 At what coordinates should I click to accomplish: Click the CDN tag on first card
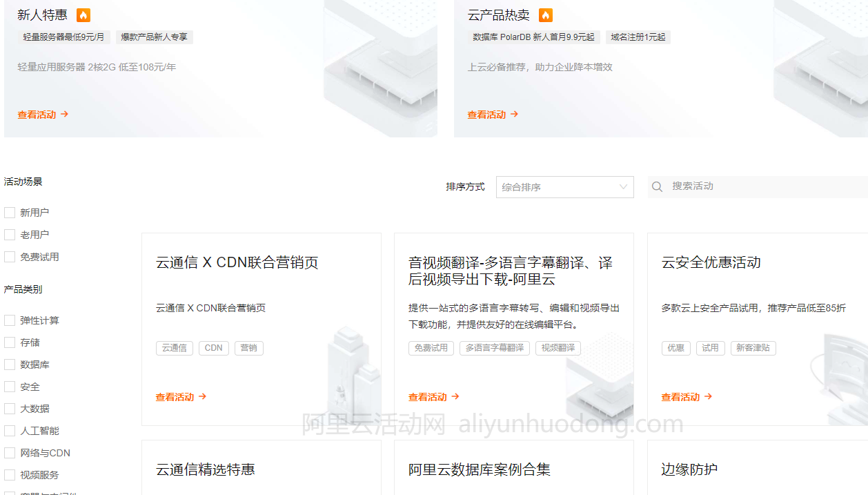(x=214, y=348)
